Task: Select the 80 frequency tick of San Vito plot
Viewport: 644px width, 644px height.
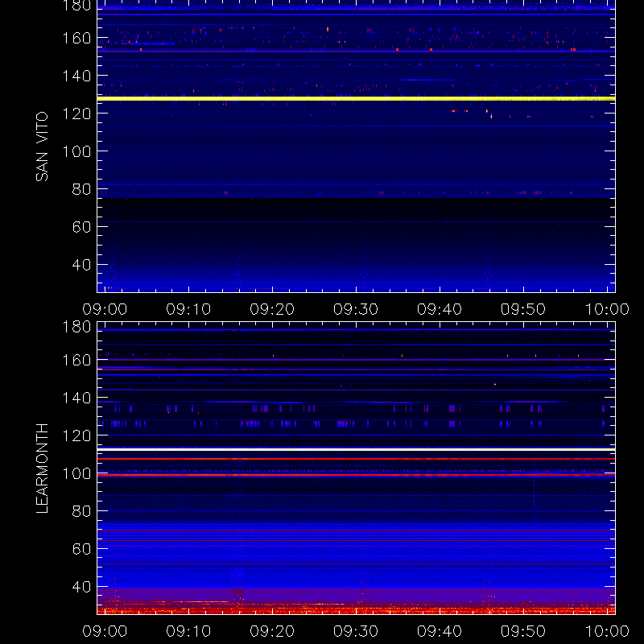Action: pos(81,189)
